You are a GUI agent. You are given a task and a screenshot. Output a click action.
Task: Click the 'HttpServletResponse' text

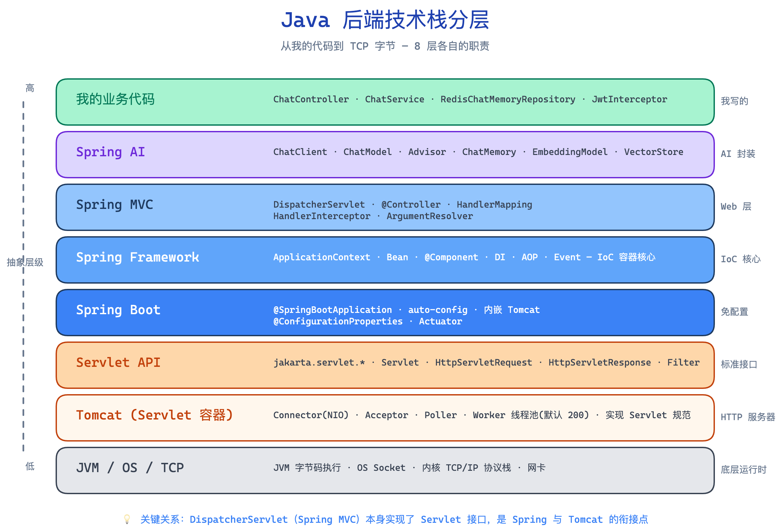600,363
